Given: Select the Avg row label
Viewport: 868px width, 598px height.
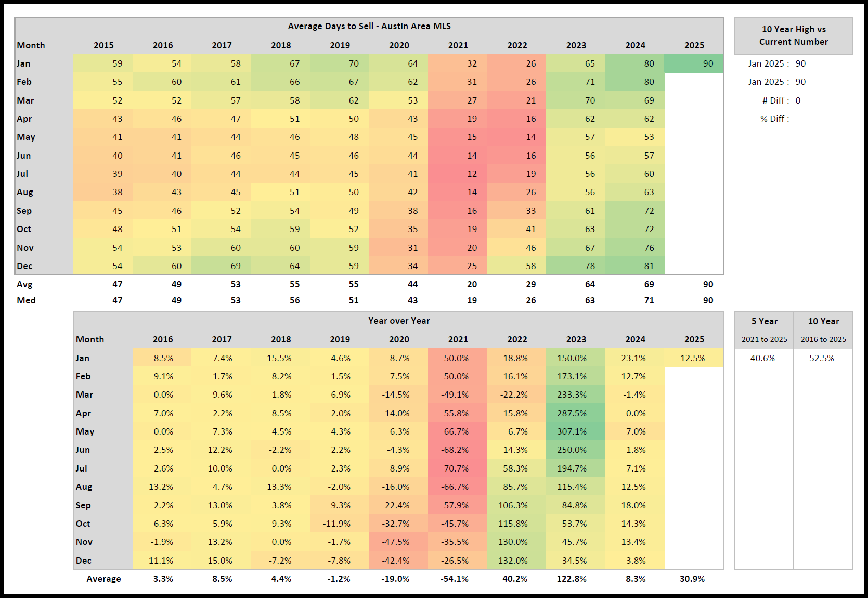Looking at the screenshot, I should [x=24, y=284].
